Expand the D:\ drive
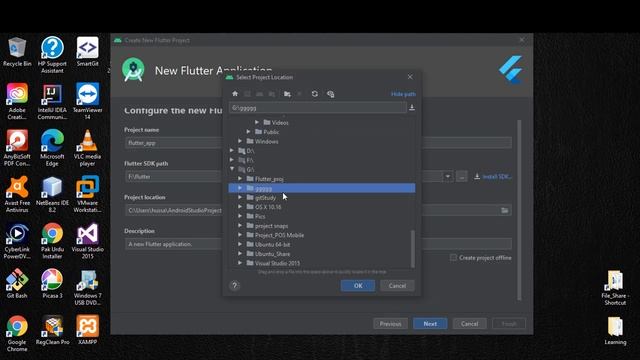The height and width of the screenshot is (360, 640). [232, 150]
